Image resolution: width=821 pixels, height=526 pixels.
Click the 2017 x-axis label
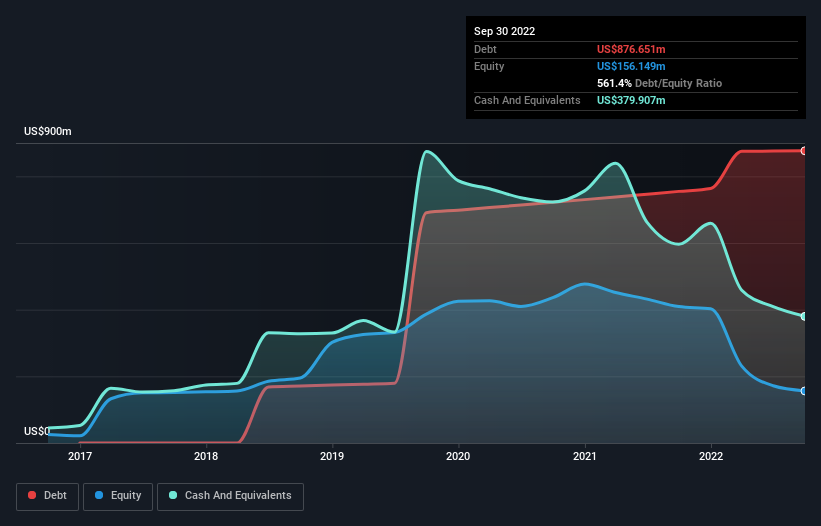(x=80, y=456)
